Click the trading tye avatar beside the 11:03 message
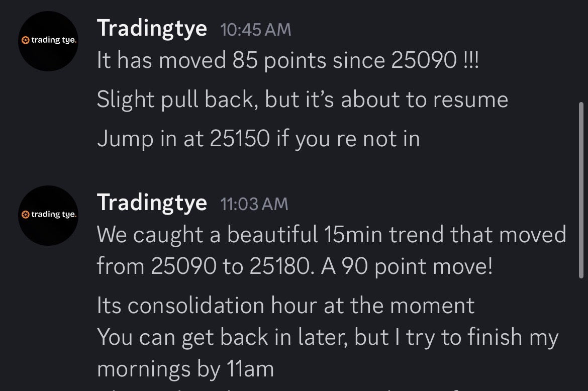The image size is (588, 391). [48, 215]
